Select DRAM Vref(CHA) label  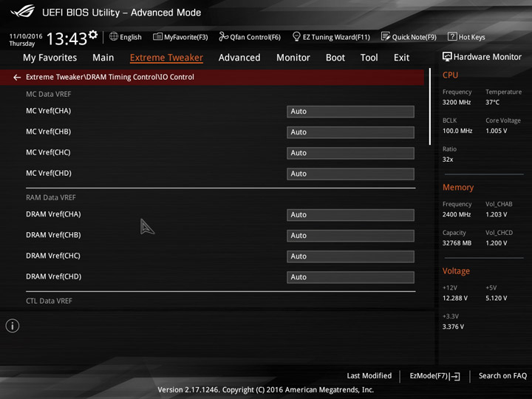pyautogui.click(x=53, y=214)
